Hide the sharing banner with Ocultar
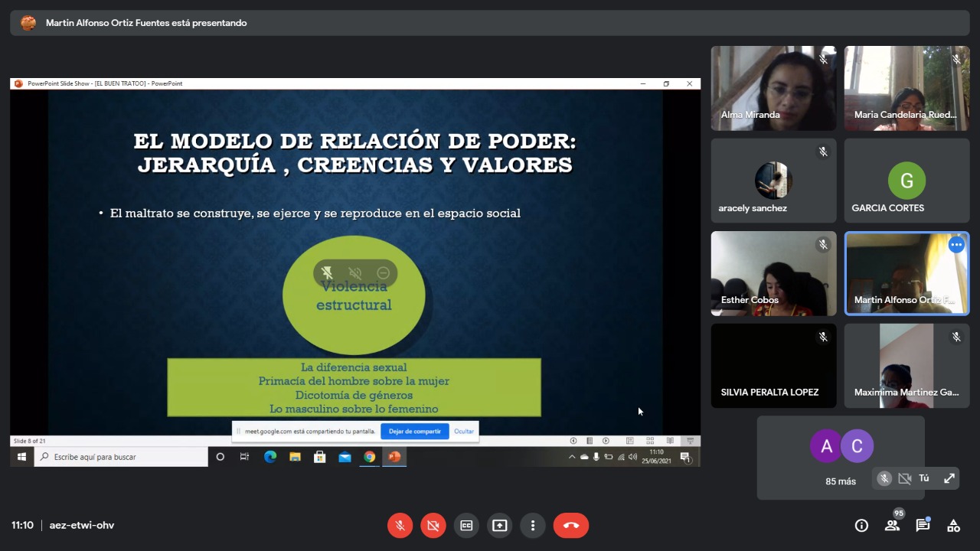Image resolution: width=980 pixels, height=551 pixels. (463, 431)
